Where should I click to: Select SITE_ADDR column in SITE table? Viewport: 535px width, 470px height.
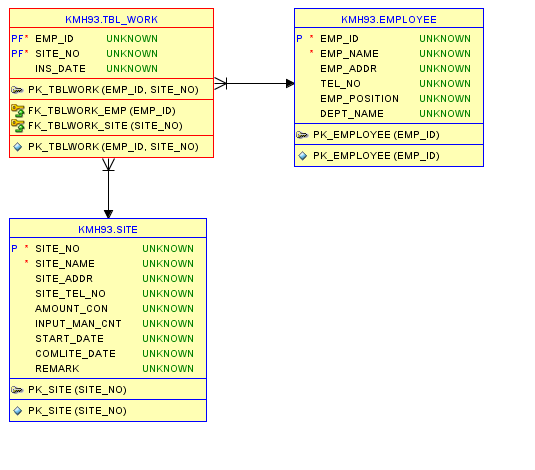(x=64, y=279)
